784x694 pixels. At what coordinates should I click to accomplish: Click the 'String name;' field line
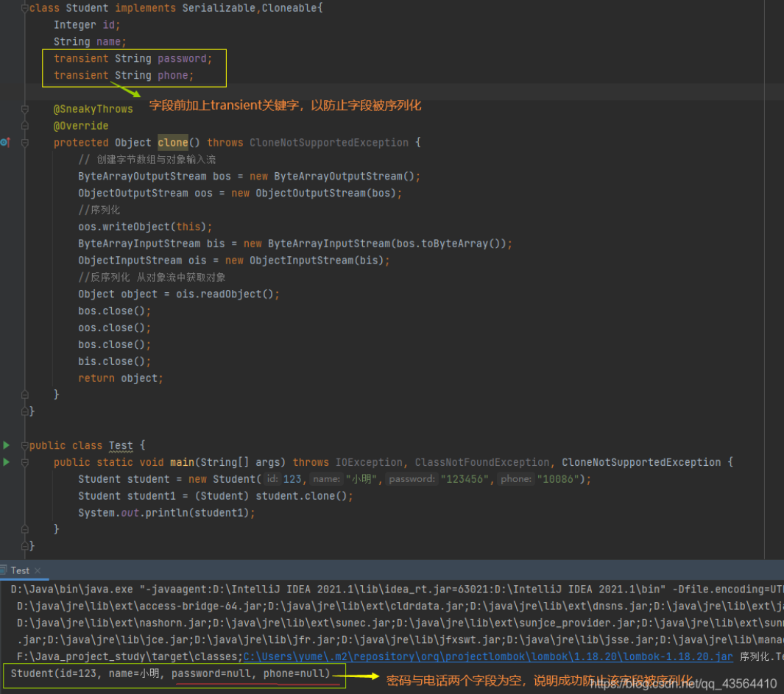click(x=90, y=42)
